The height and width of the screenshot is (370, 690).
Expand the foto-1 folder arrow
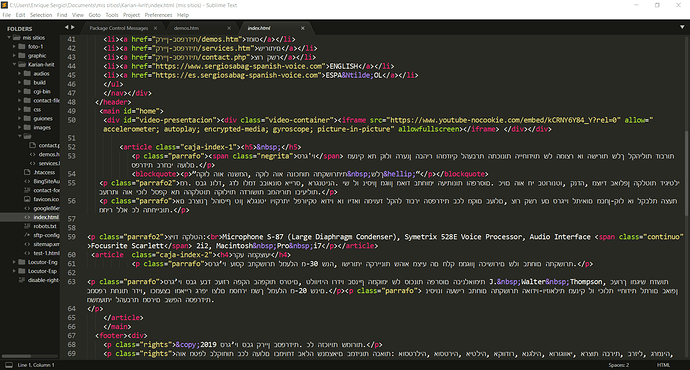coord(14,46)
